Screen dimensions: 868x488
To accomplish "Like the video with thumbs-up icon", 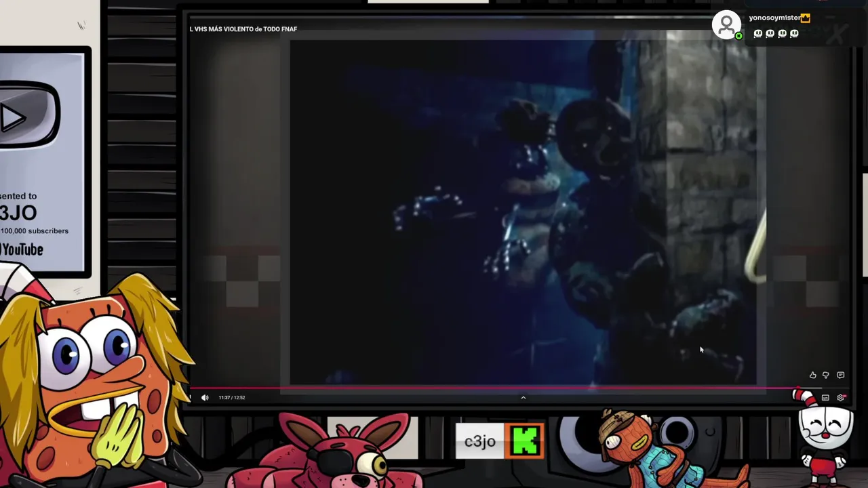I will [812, 375].
